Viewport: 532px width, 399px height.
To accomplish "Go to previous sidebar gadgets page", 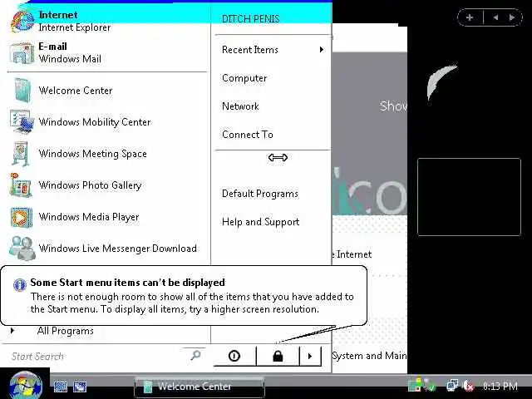I will [x=495, y=17].
